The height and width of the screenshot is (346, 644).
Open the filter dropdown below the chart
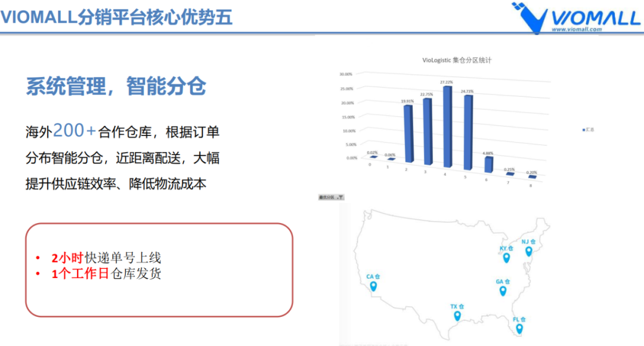pos(339,197)
